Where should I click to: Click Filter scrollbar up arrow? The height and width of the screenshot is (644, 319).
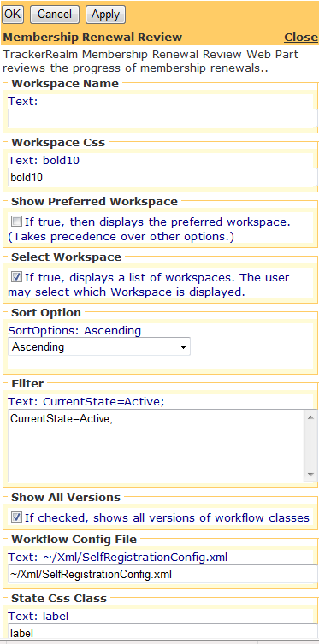click(x=310, y=417)
